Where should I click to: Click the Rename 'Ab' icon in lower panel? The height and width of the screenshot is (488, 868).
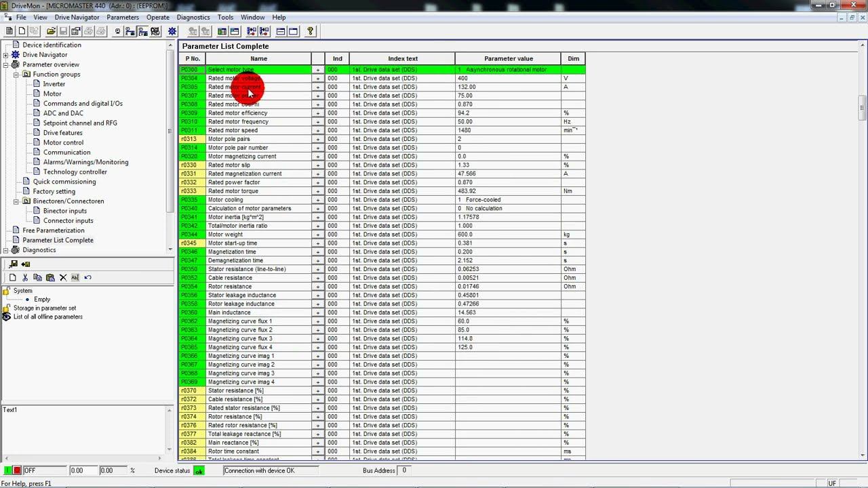coord(75,277)
